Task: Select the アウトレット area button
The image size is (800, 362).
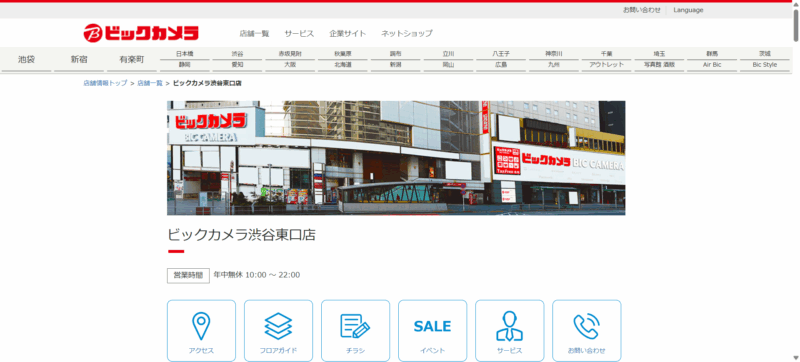Action: pos(606,65)
